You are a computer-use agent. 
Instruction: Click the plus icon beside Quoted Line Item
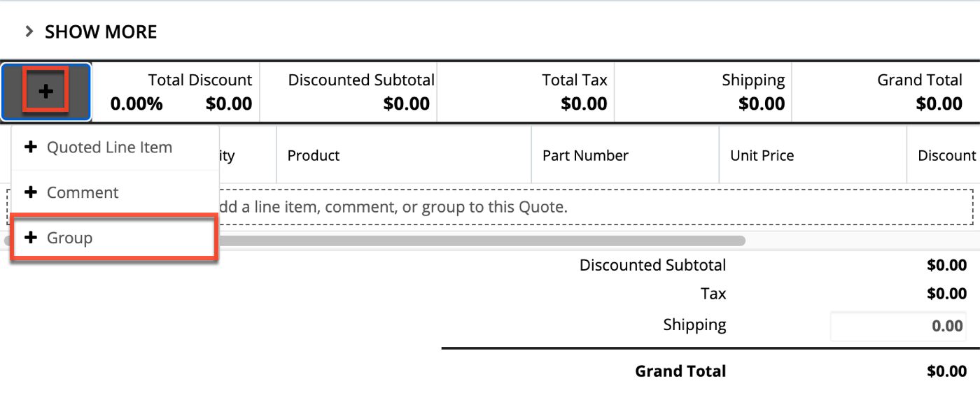[x=31, y=148]
